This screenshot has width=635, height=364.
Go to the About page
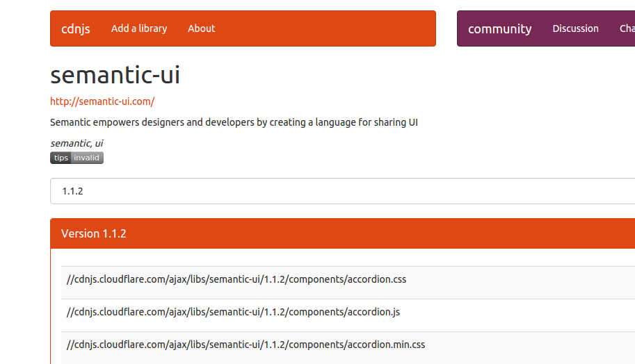(201, 28)
